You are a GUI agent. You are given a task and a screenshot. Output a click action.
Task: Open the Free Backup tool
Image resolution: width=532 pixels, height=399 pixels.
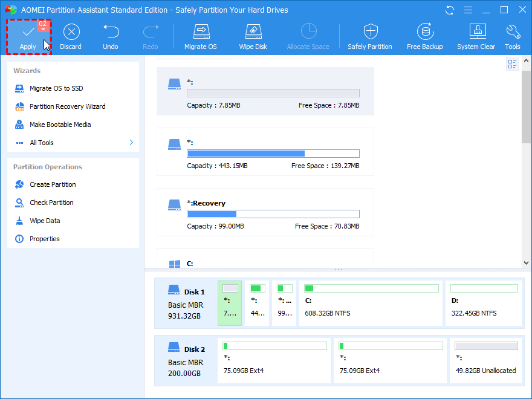pyautogui.click(x=425, y=36)
